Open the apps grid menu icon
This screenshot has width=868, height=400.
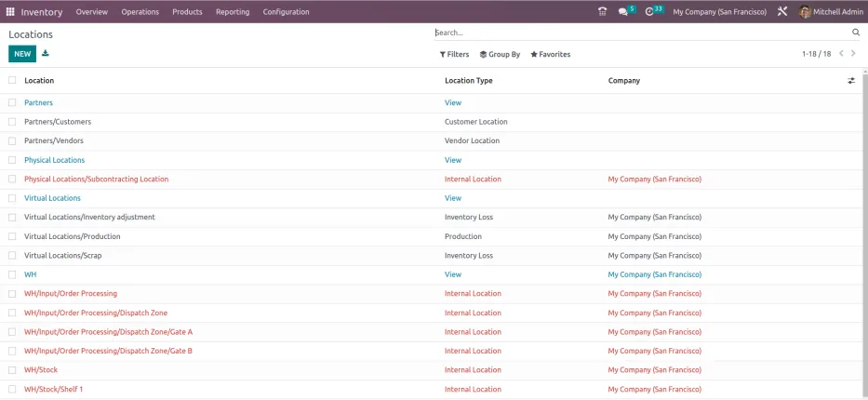tap(10, 11)
